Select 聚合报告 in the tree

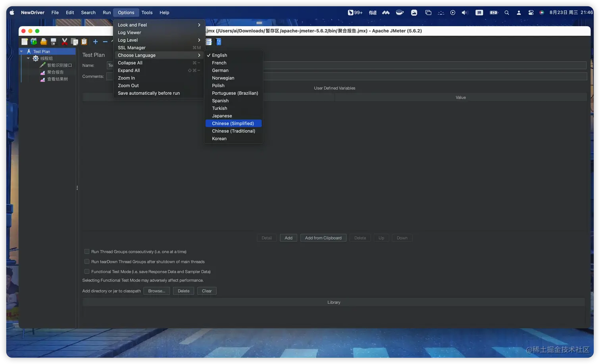pos(55,72)
